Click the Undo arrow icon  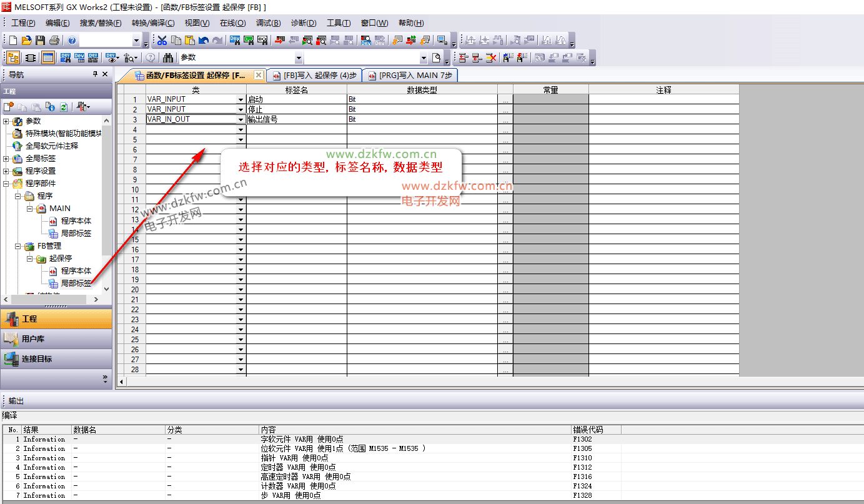tap(204, 41)
